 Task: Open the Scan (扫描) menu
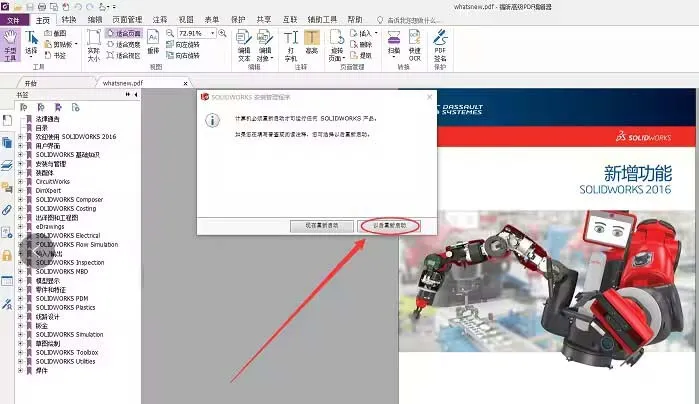point(394,44)
